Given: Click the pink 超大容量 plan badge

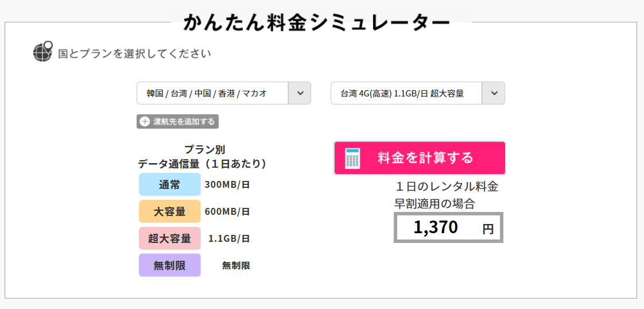Looking at the screenshot, I should point(170,238).
